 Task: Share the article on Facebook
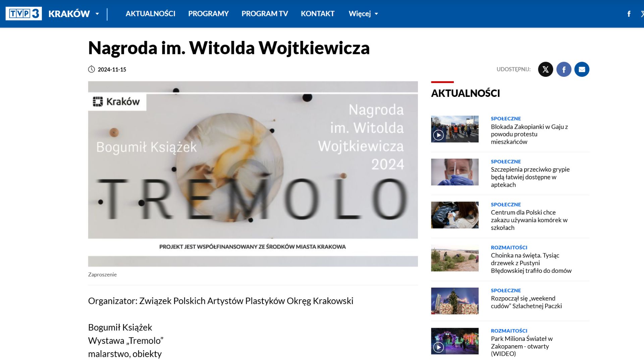point(564,69)
